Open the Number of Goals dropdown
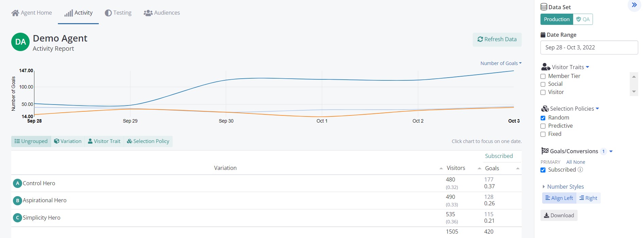Viewport: 644px width, 238px height. (501, 63)
